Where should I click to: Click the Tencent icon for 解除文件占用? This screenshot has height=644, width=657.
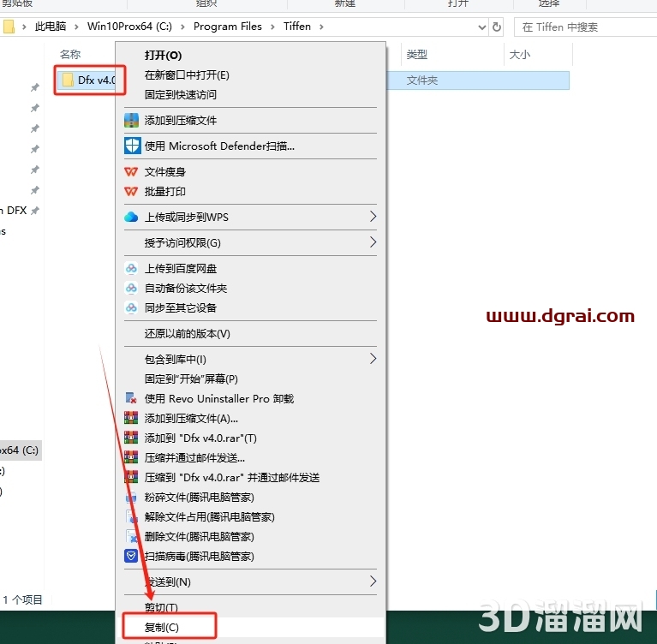point(131,516)
